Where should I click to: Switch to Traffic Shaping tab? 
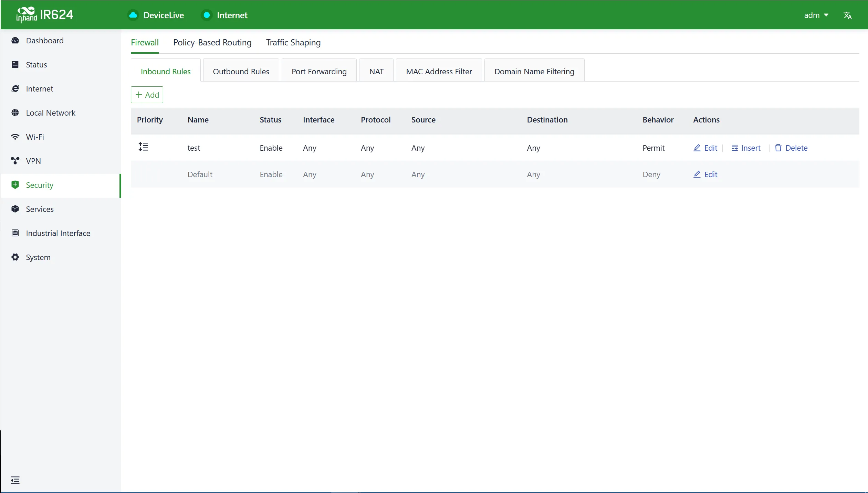293,42
